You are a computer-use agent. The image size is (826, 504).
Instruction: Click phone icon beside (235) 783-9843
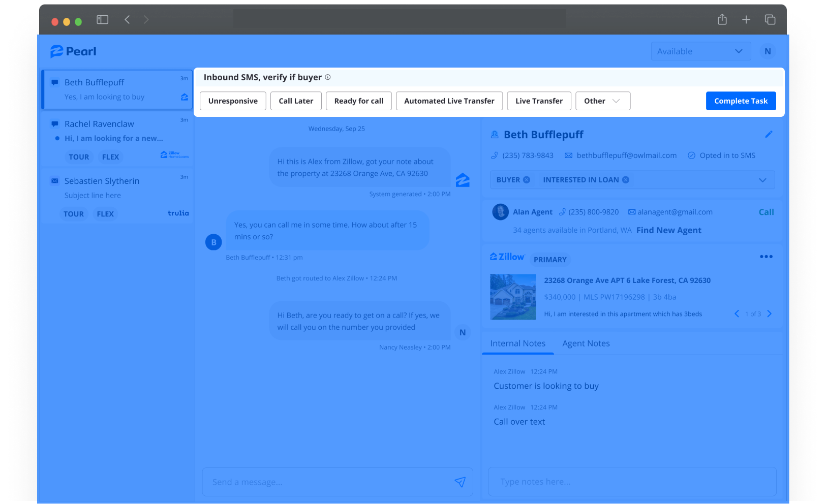pyautogui.click(x=494, y=155)
